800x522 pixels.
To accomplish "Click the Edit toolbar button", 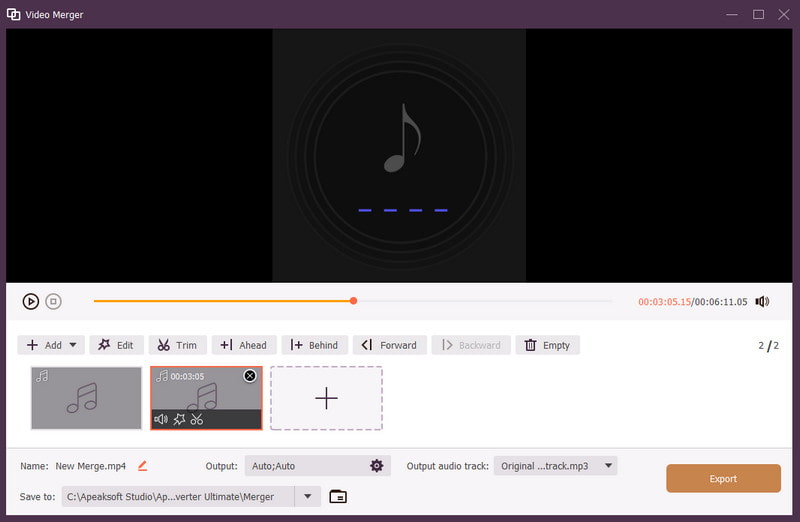I will [x=116, y=345].
